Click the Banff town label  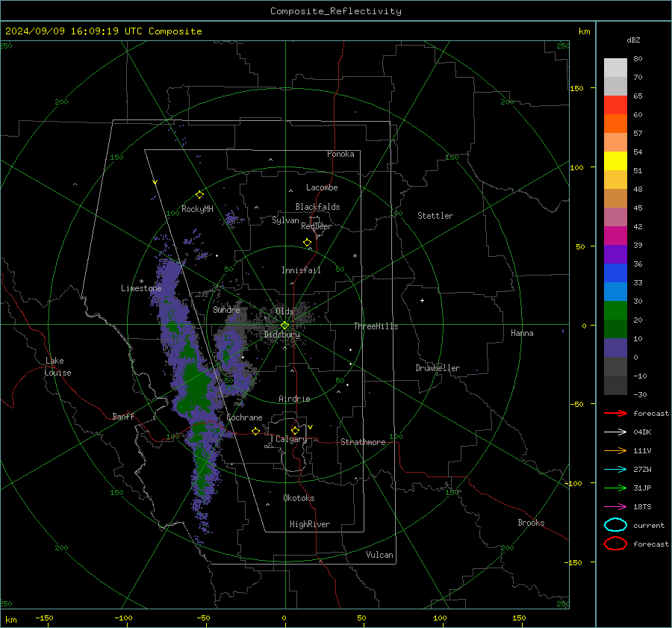coord(123,416)
